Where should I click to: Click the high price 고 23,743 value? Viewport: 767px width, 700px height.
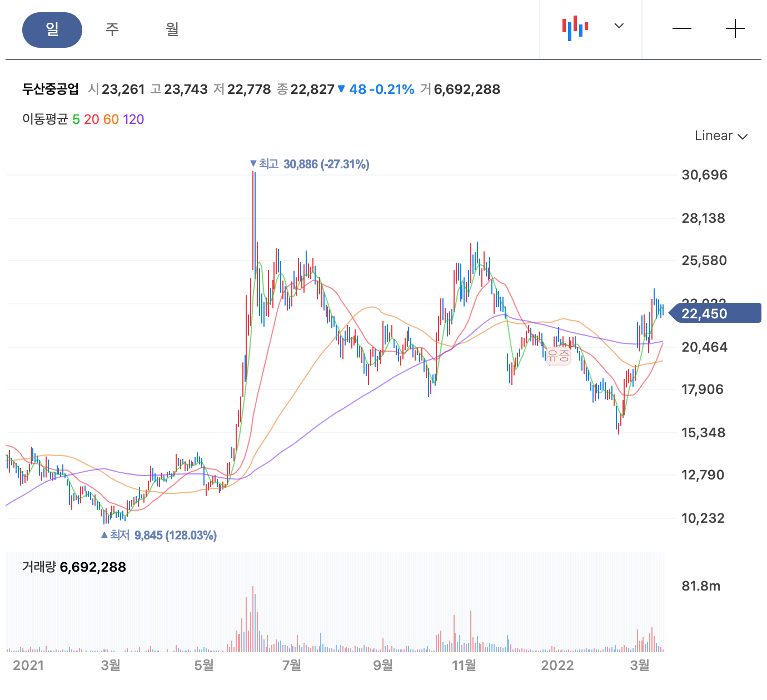179,89
